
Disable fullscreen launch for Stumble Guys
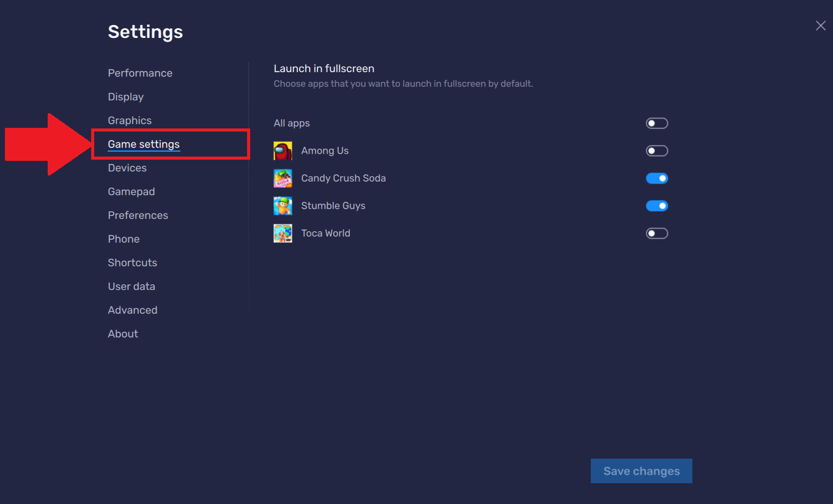pos(656,206)
